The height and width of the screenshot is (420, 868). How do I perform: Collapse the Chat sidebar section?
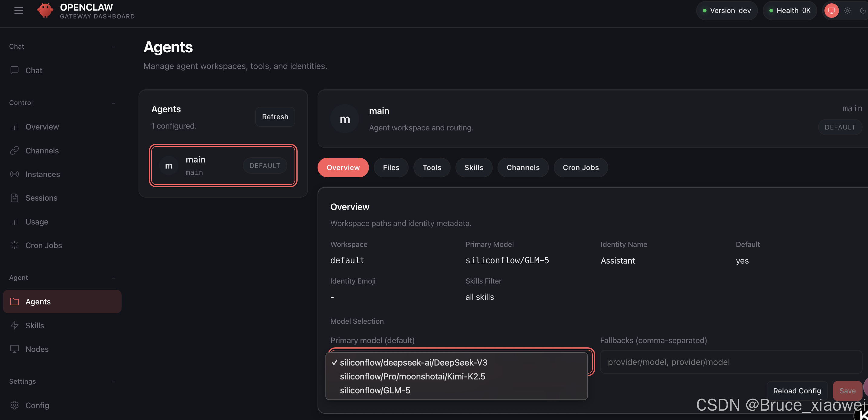coord(113,47)
